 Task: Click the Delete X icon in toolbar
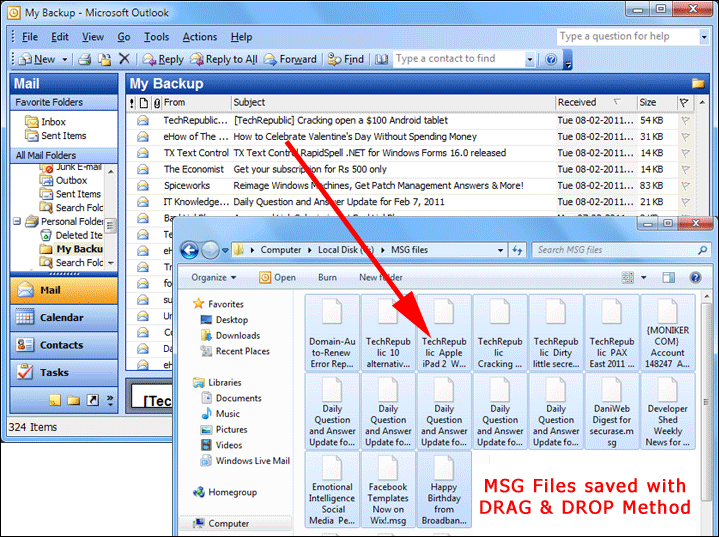(x=124, y=59)
